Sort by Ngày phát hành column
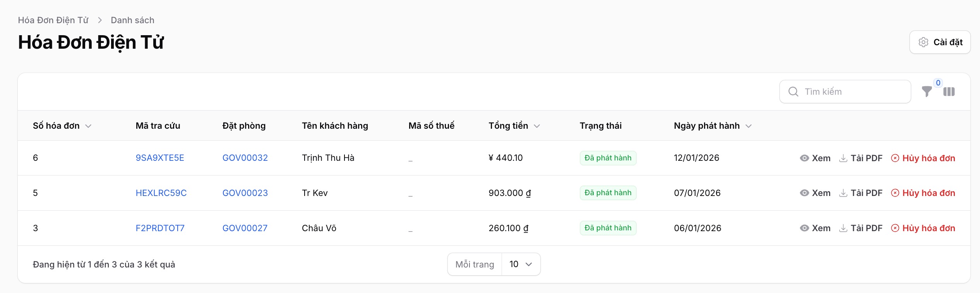Viewport: 980px width, 293px height. pyautogui.click(x=712, y=126)
